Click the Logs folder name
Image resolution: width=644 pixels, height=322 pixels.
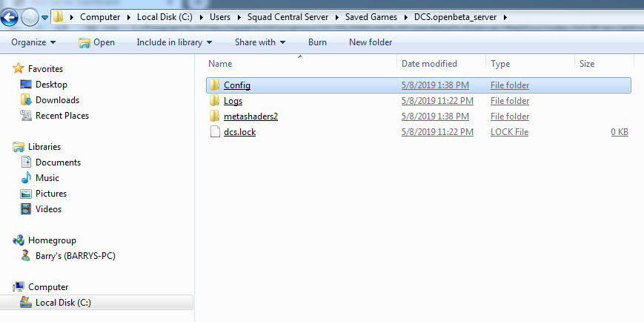click(233, 101)
